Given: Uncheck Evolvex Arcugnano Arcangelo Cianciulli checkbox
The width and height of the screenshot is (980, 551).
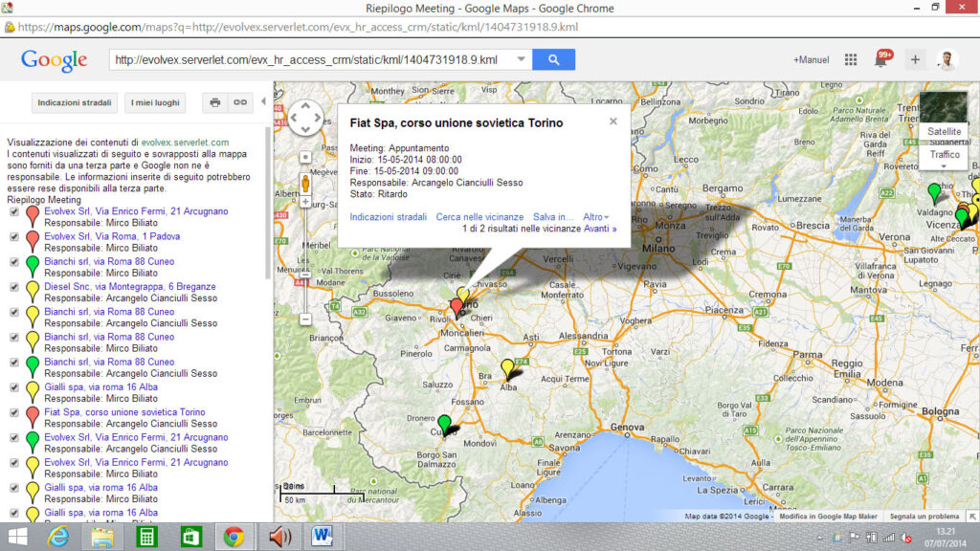Looking at the screenshot, I should pos(14,437).
